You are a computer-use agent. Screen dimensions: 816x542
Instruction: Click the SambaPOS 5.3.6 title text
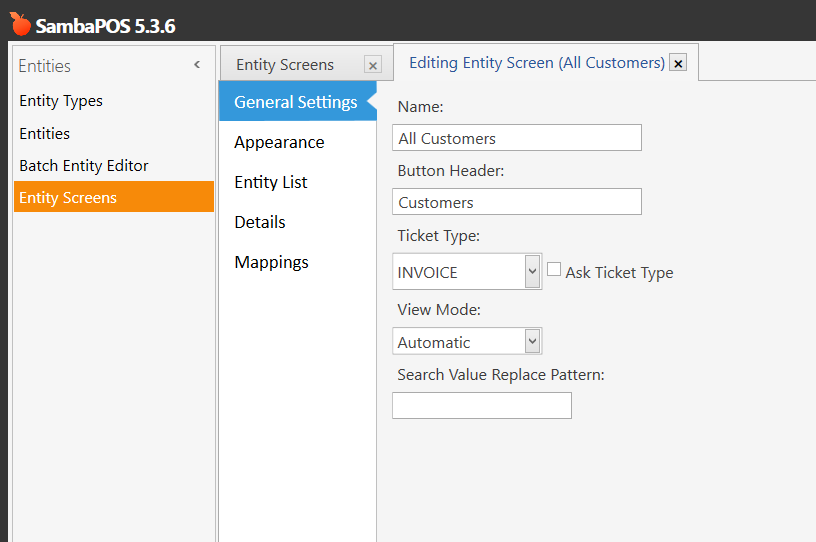tap(105, 26)
